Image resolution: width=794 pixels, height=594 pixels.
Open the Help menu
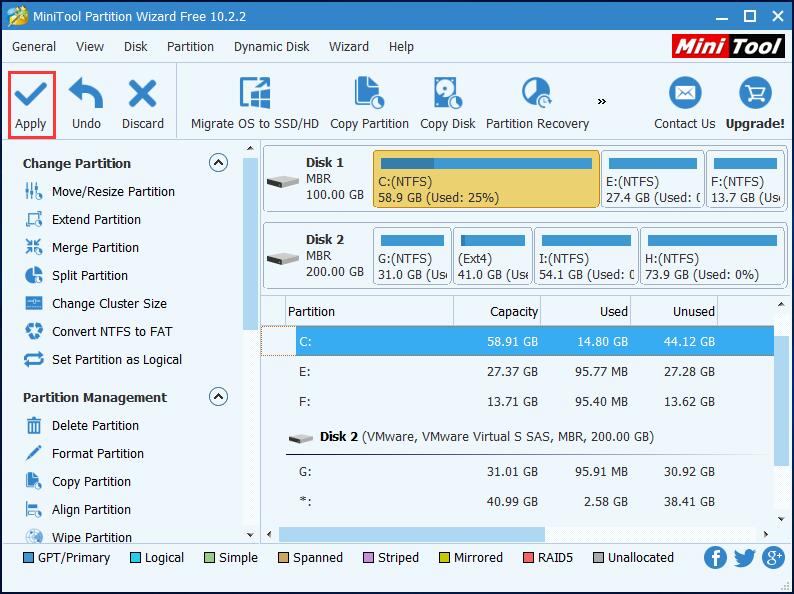[x=401, y=47]
